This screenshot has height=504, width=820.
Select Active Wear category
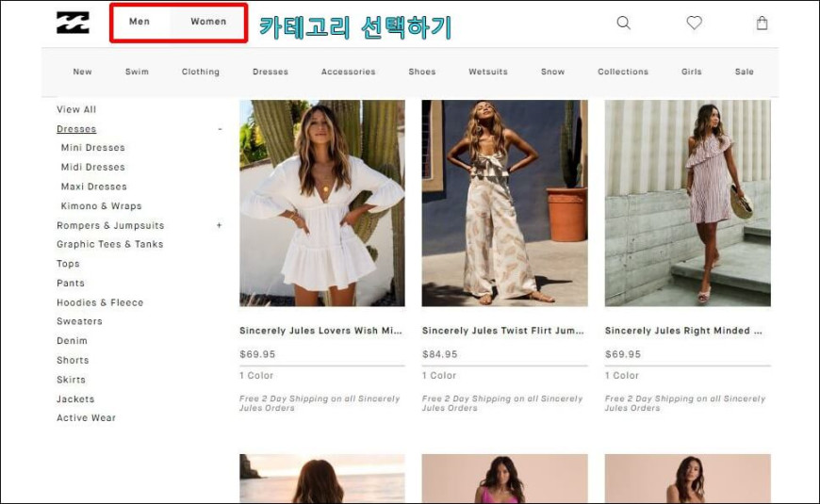[x=87, y=417]
